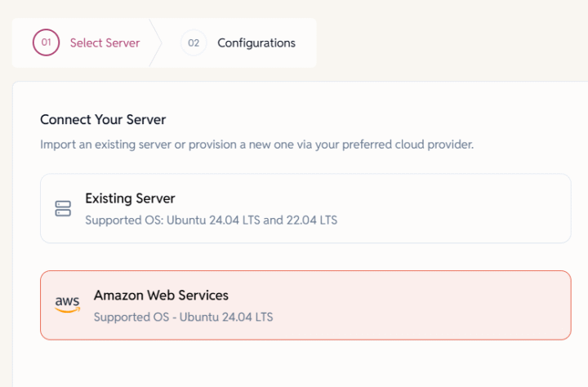This screenshot has height=387, width=588.
Task: Click "Supported OS - Ubuntu 24.04 LTS" under AWS
Action: pyautogui.click(x=183, y=316)
